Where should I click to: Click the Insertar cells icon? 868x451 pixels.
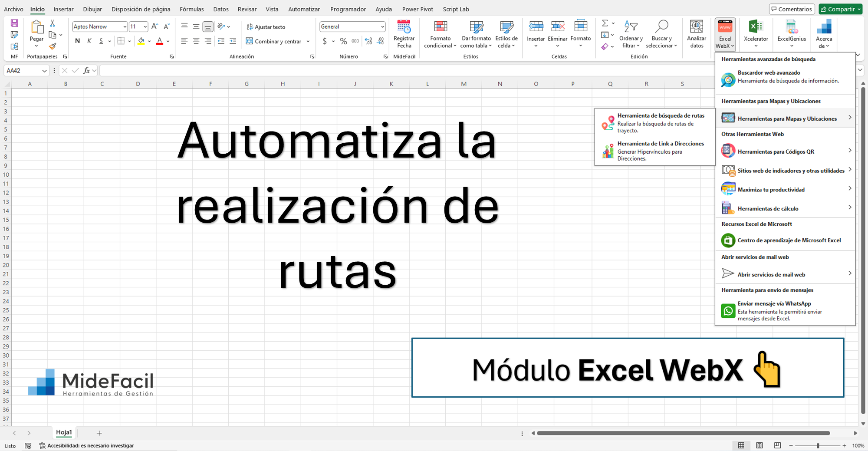click(536, 26)
